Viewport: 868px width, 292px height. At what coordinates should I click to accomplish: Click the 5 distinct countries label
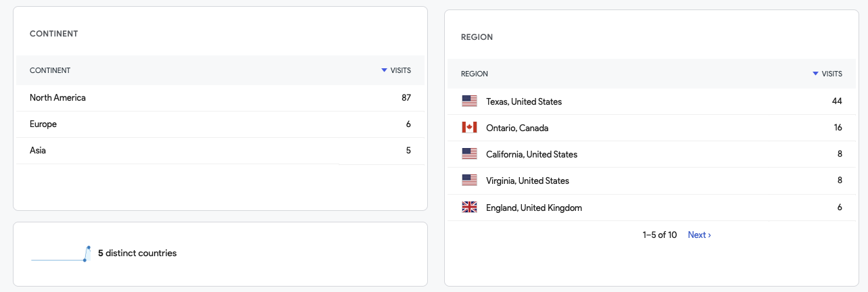click(x=137, y=253)
